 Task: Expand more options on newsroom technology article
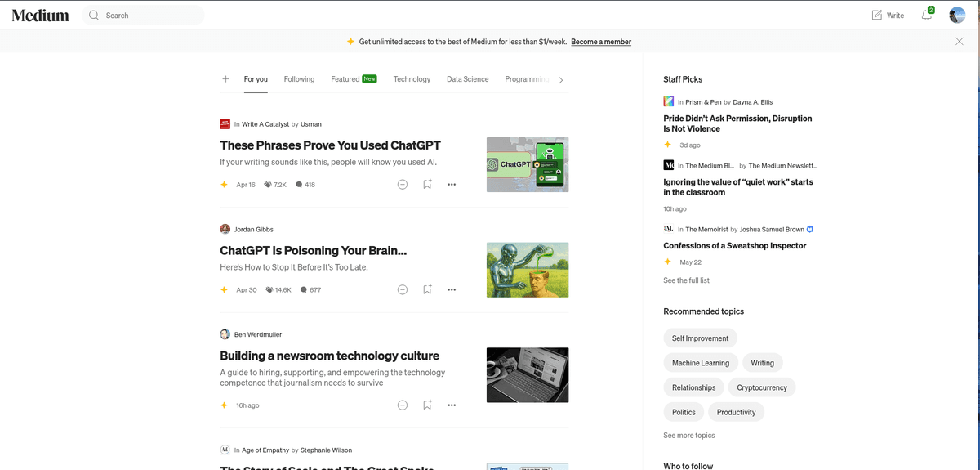(452, 405)
